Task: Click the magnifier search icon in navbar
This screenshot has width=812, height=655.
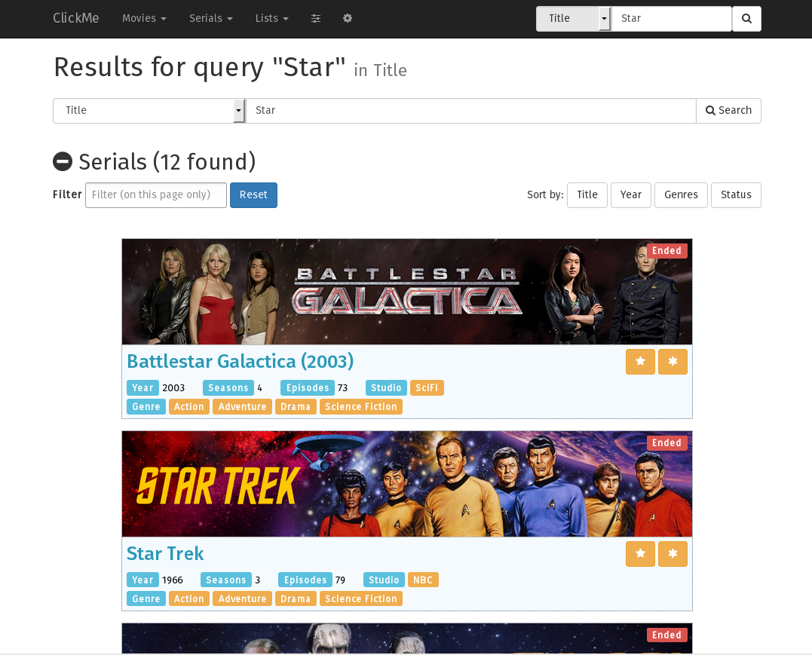Action: pos(746,19)
